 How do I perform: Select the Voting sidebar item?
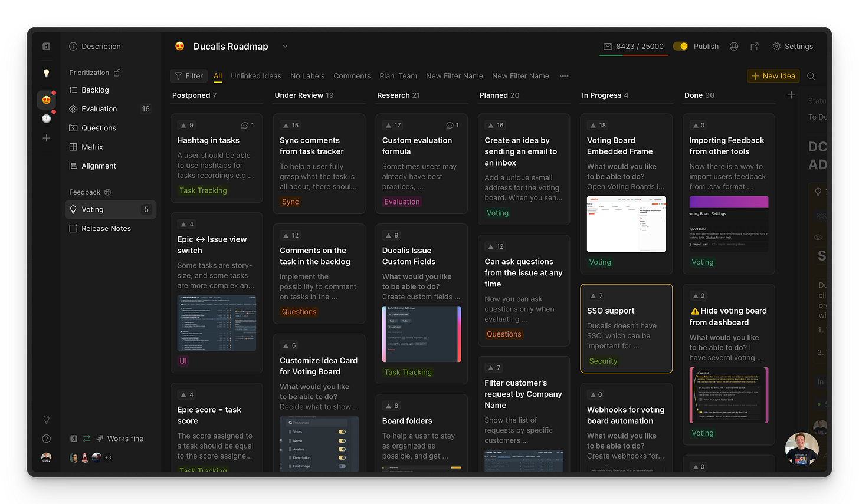click(x=110, y=209)
